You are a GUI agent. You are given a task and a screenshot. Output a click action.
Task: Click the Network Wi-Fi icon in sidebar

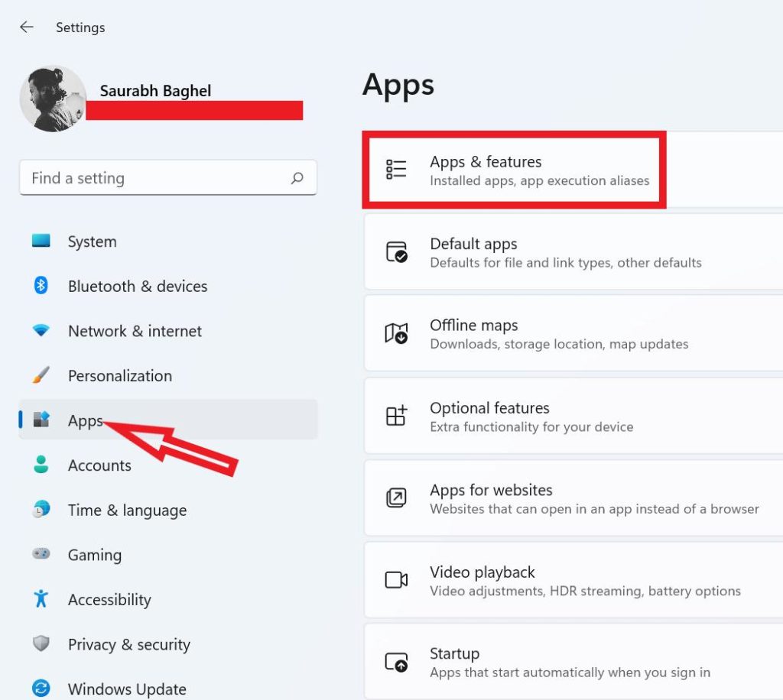point(41,331)
